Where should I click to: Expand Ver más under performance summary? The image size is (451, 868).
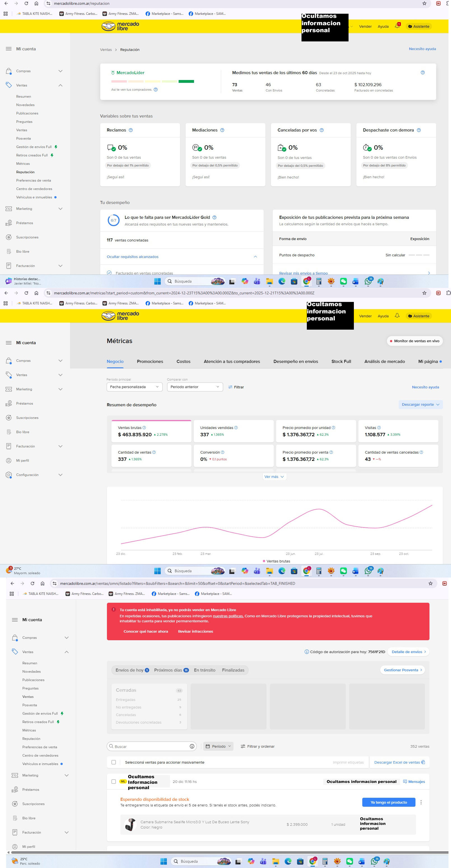[x=274, y=477]
